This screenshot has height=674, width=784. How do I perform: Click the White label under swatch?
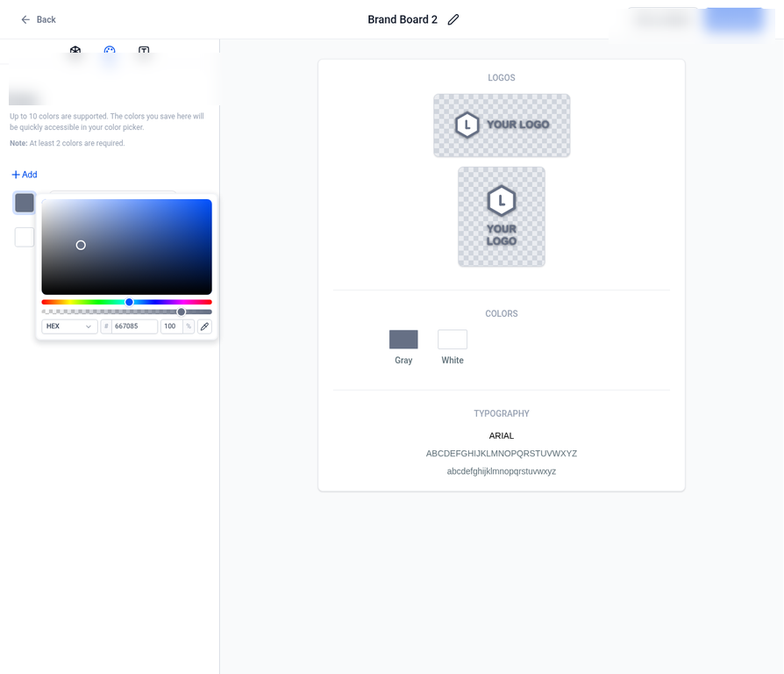click(x=453, y=361)
